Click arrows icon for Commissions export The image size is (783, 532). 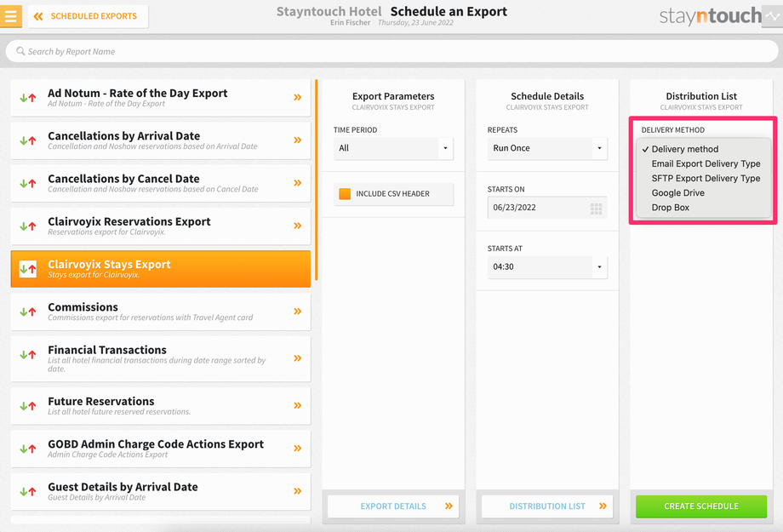[28, 312]
